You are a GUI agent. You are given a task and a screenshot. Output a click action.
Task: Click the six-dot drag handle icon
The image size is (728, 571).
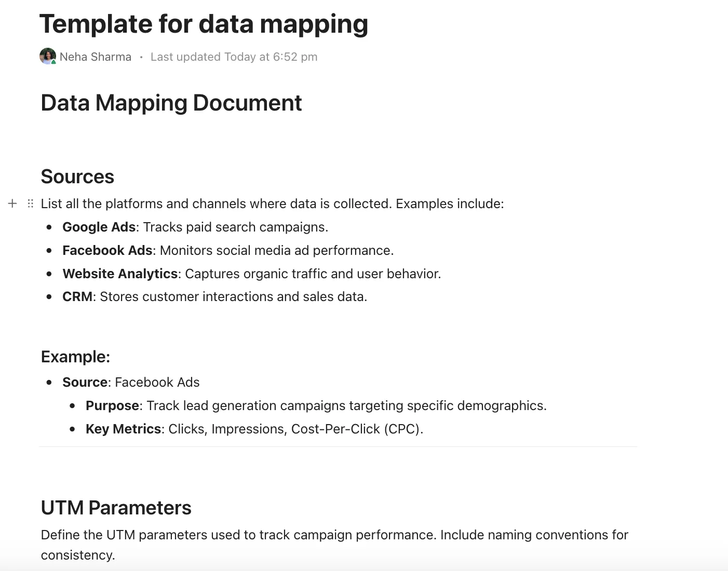click(x=31, y=203)
